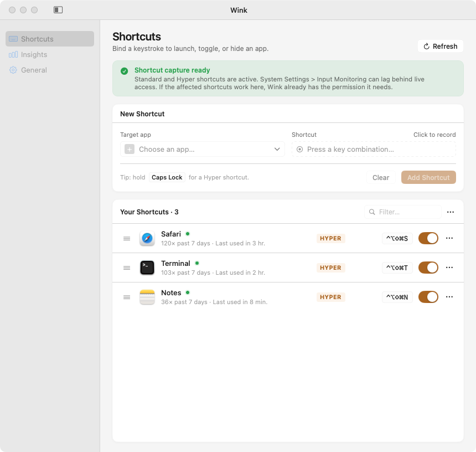Click the Caps Lock key hint
This screenshot has height=452, width=476.
(167, 177)
